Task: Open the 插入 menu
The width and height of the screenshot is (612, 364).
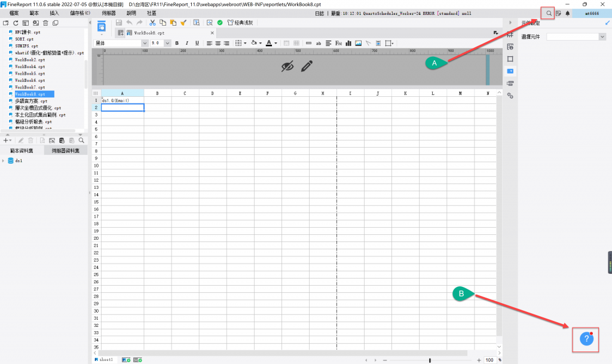Action: coord(54,13)
